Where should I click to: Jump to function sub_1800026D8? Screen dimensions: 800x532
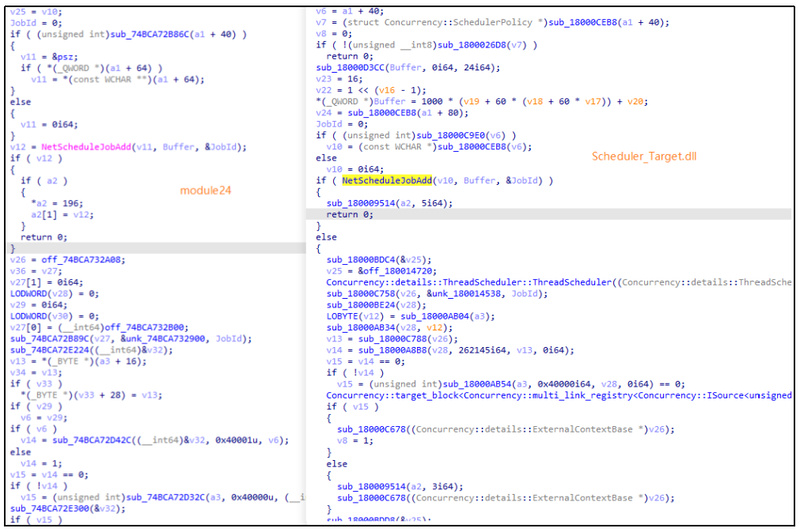point(460,46)
